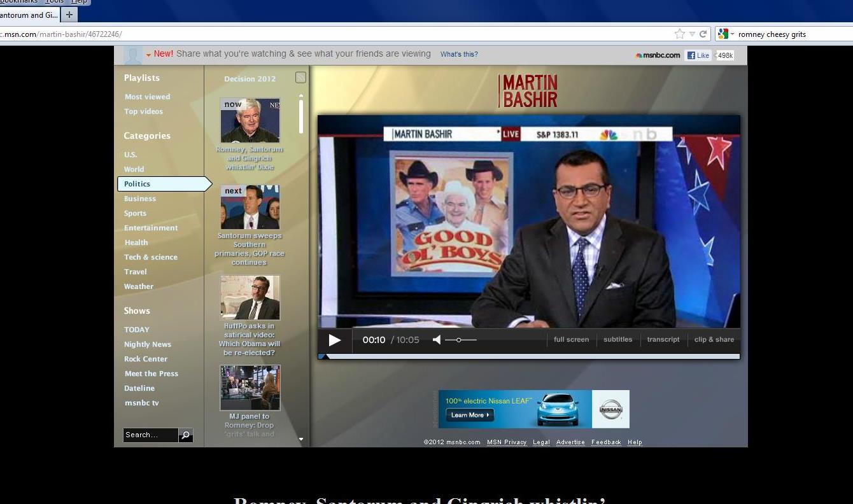
Task: Expand the share dropdown arrow beside New!
Action: [148, 55]
